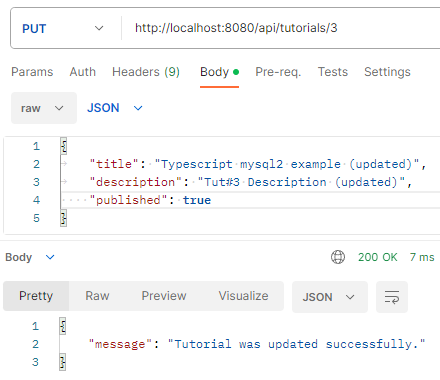The width and height of the screenshot is (440, 380).
Task: Select the Visualize response view
Action: coord(243,296)
